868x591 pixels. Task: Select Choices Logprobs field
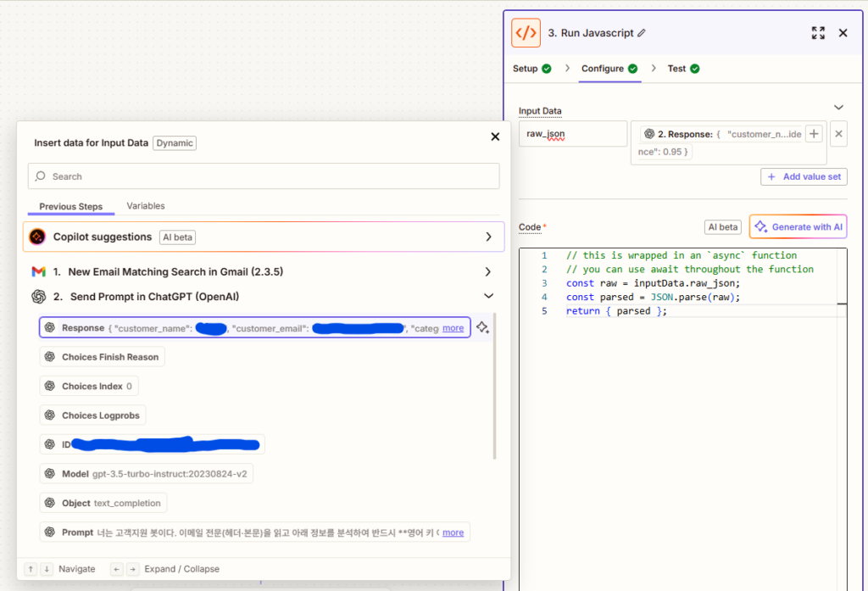(x=92, y=415)
